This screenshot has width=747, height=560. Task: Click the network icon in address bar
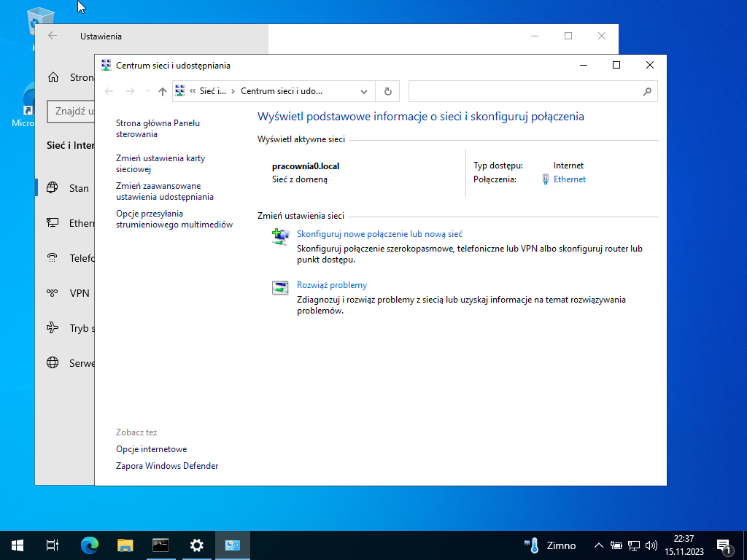pyautogui.click(x=180, y=91)
